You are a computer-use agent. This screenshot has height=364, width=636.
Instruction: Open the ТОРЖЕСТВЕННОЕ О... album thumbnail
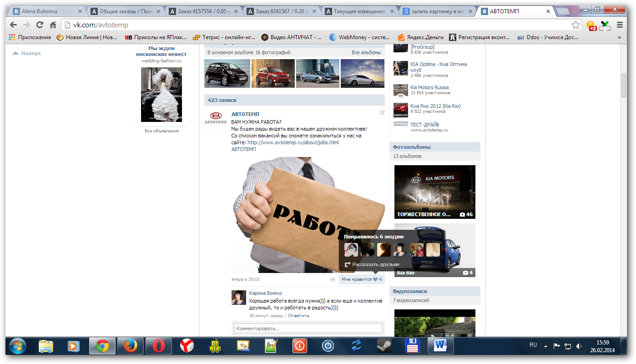point(435,192)
